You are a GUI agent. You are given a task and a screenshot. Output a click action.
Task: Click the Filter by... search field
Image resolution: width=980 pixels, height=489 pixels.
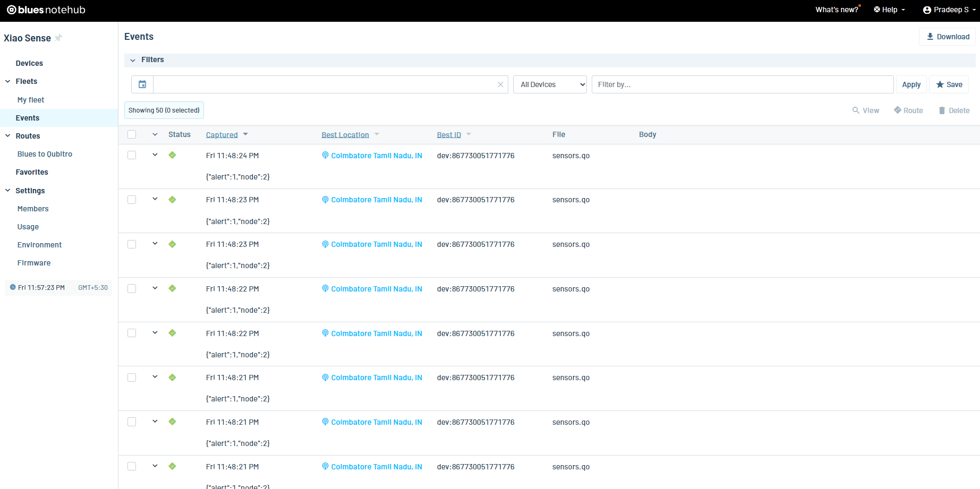pos(743,84)
